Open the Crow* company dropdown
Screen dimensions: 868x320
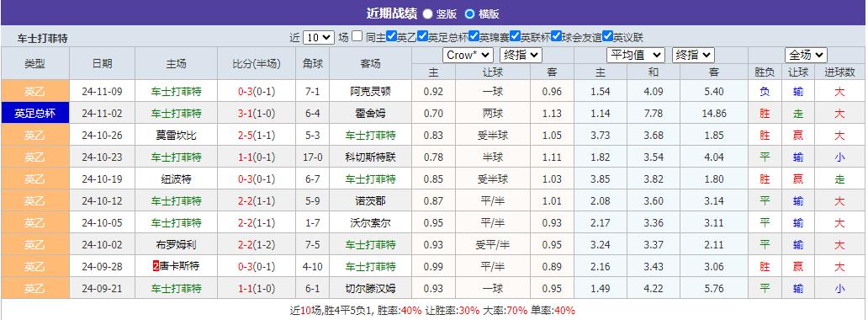[x=468, y=55]
